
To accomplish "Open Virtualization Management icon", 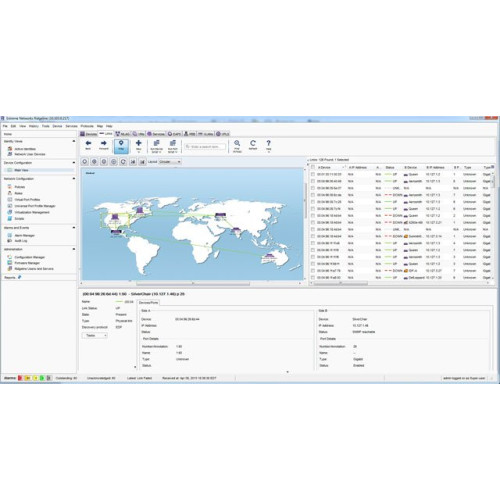I will tap(10, 212).
